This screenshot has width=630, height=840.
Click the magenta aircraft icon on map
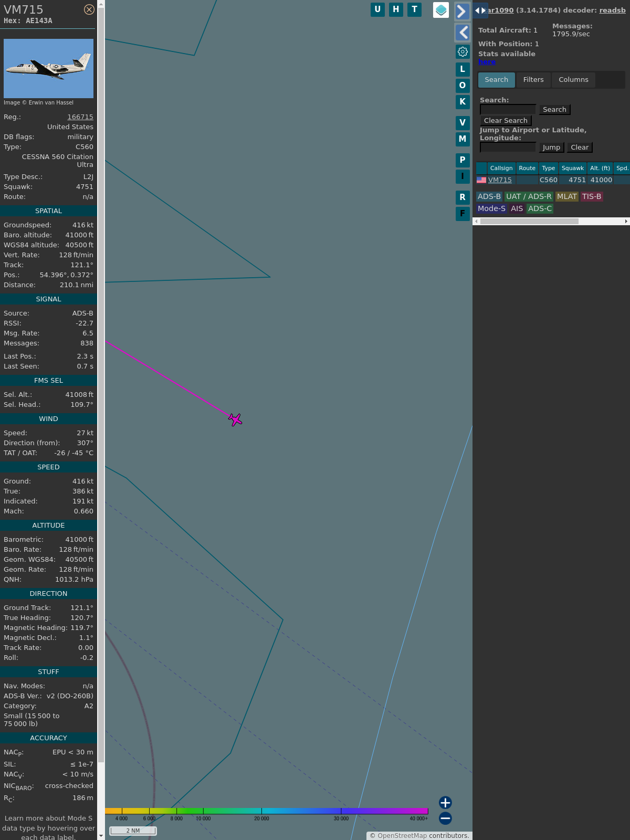coord(235,419)
